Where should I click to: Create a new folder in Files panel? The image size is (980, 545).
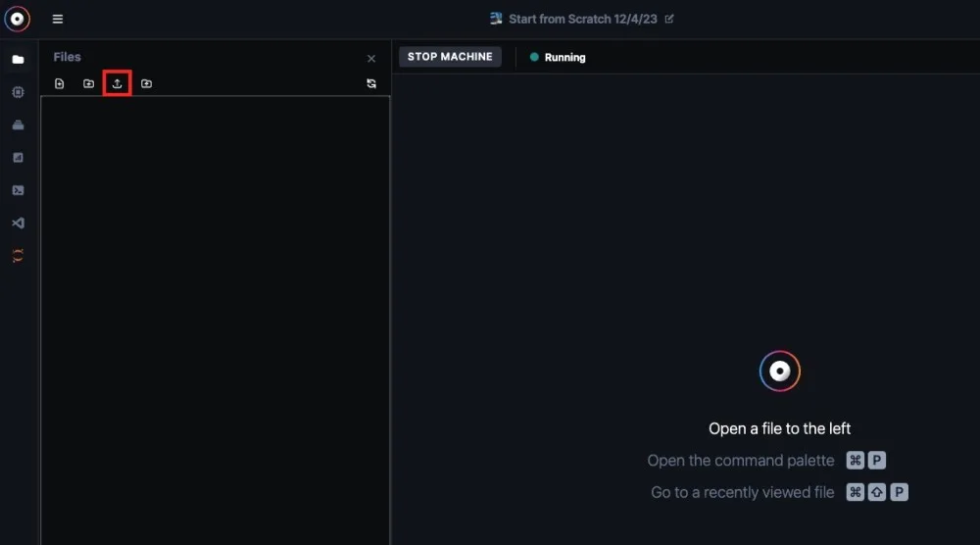point(89,83)
